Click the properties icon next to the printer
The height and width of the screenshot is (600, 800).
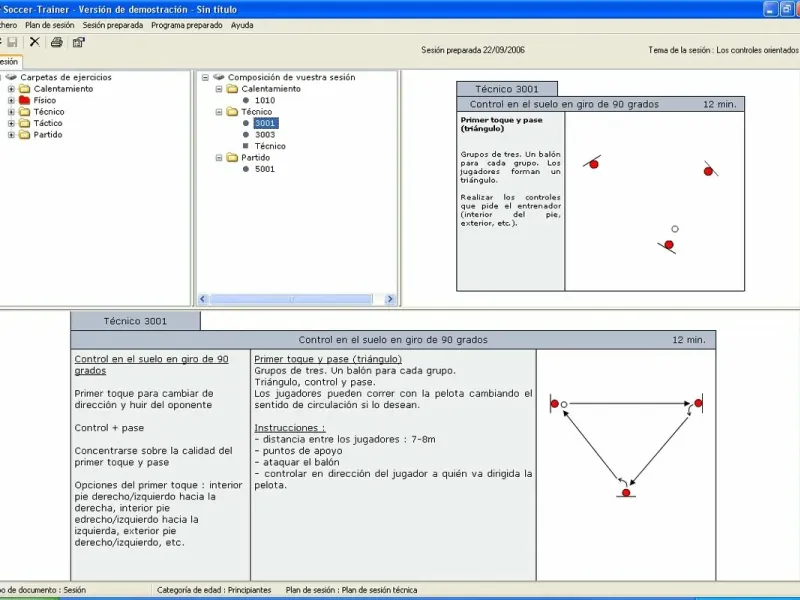tap(79, 42)
